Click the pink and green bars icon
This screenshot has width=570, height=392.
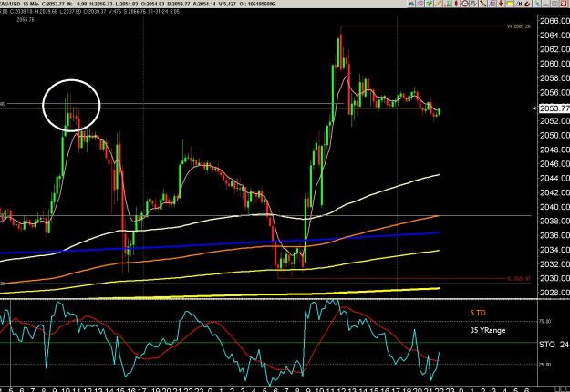coord(447,4)
